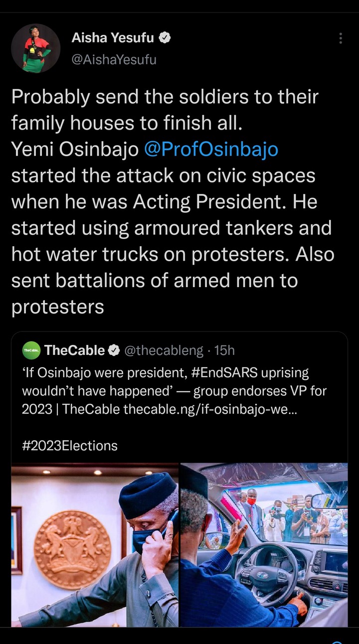Open TheCable account name in quote
The width and height of the screenshot is (359, 644).
(x=74, y=350)
